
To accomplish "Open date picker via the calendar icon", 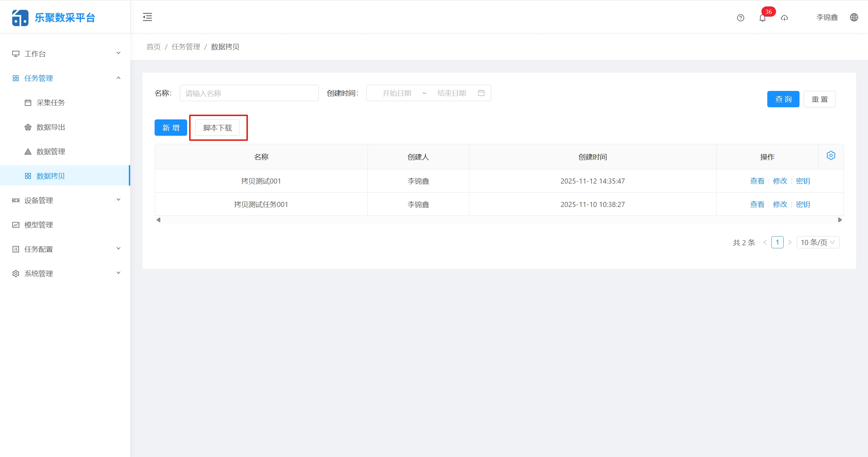I will tap(481, 93).
